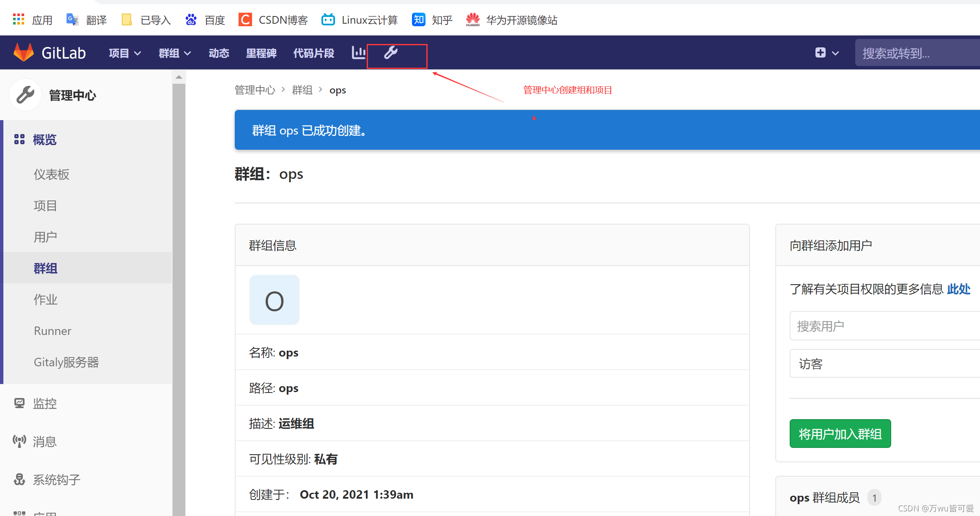980x516 pixels.
Task: Click the 创建于 Oct 20, 2021 1:39am text
Action: tap(331, 494)
